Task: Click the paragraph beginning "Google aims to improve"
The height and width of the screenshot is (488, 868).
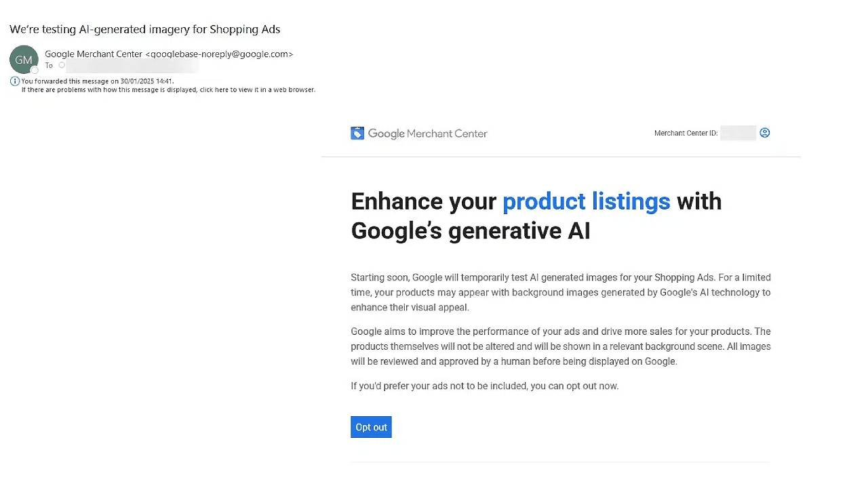Action: (x=560, y=346)
